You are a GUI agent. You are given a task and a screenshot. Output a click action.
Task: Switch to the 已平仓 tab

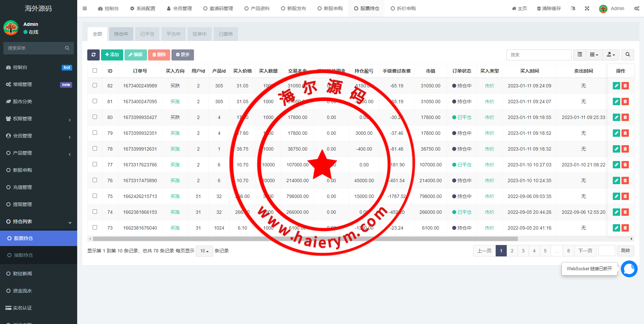147,34
